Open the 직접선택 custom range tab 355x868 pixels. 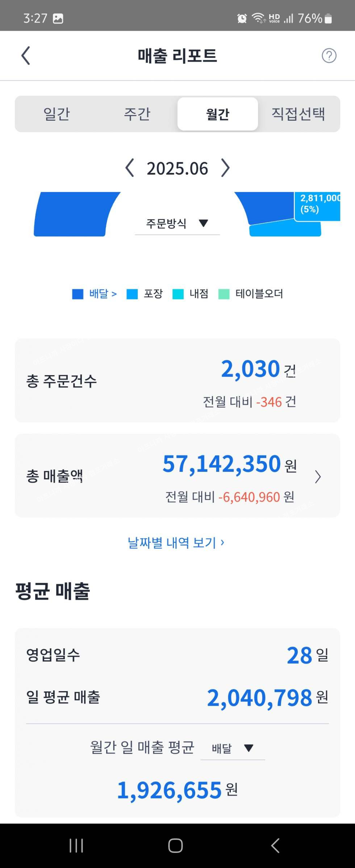(298, 114)
